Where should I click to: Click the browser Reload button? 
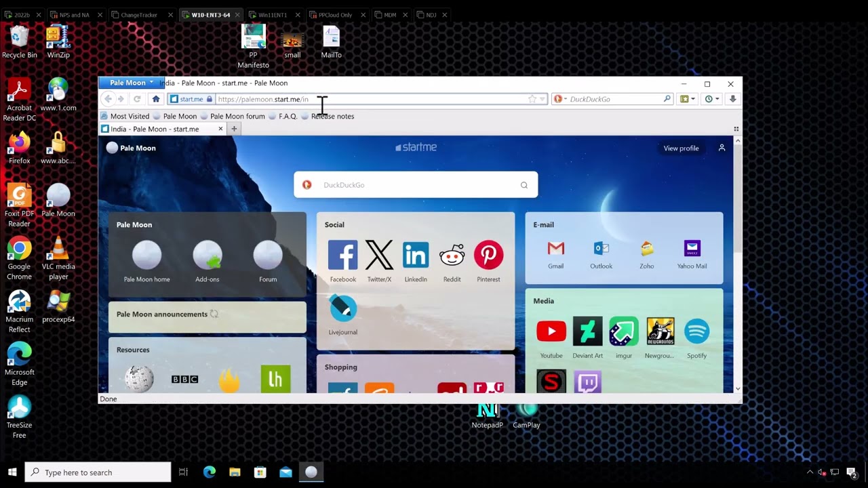tap(137, 99)
